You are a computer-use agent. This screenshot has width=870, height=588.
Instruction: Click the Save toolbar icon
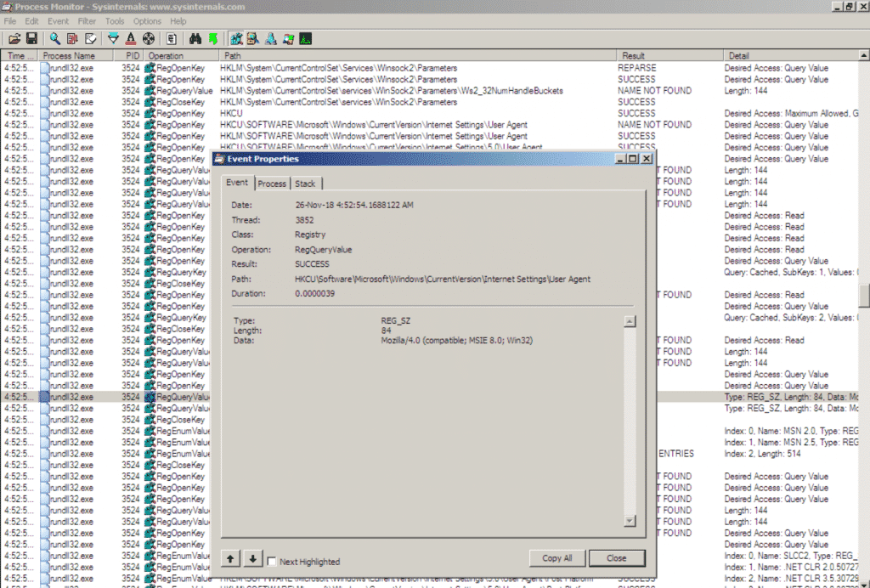(x=31, y=38)
